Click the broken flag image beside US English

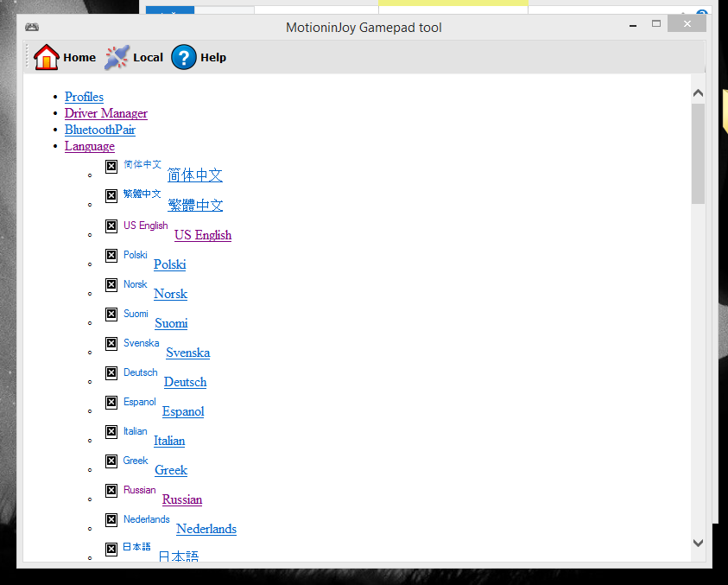click(111, 226)
